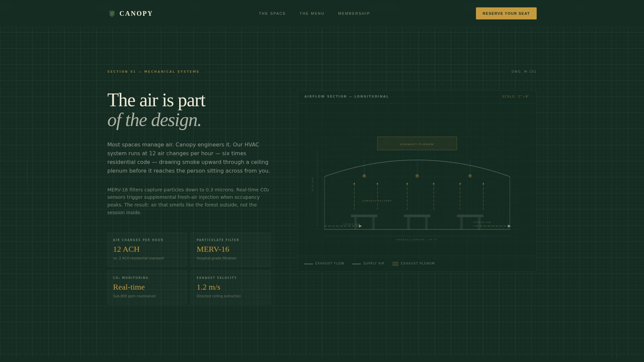Click the 1.2 m/s exhaust velocity card
644x362 pixels.
(231, 287)
